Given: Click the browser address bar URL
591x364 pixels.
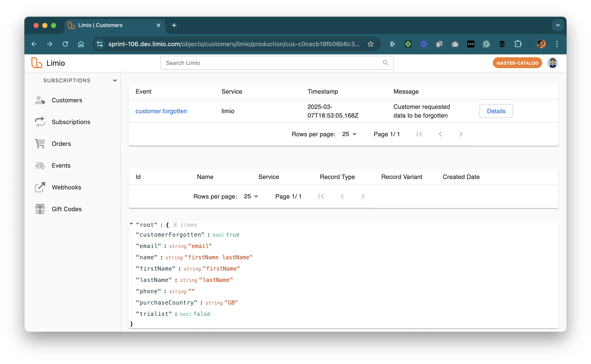Looking at the screenshot, I should (x=233, y=44).
